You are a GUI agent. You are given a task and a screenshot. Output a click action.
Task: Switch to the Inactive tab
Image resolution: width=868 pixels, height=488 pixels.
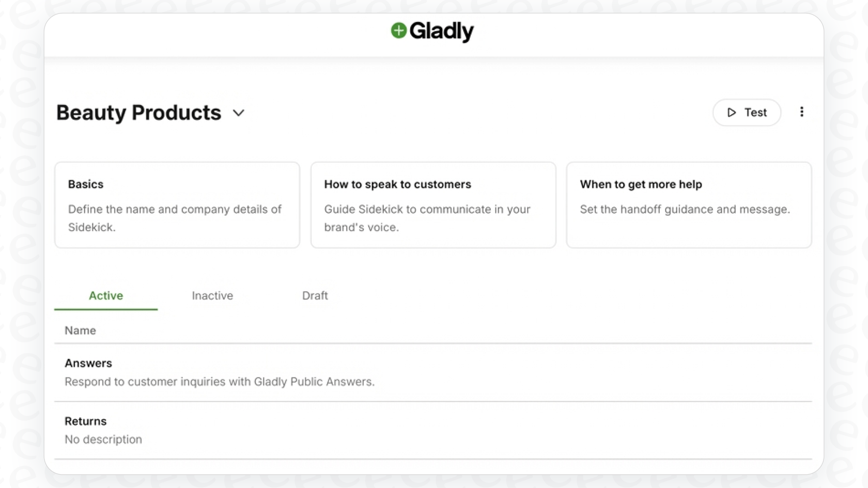pos(212,295)
